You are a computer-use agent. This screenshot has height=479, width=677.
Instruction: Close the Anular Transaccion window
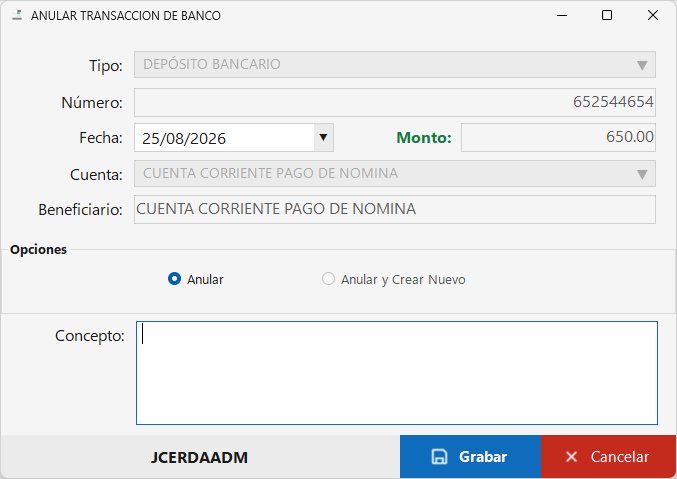tap(652, 16)
